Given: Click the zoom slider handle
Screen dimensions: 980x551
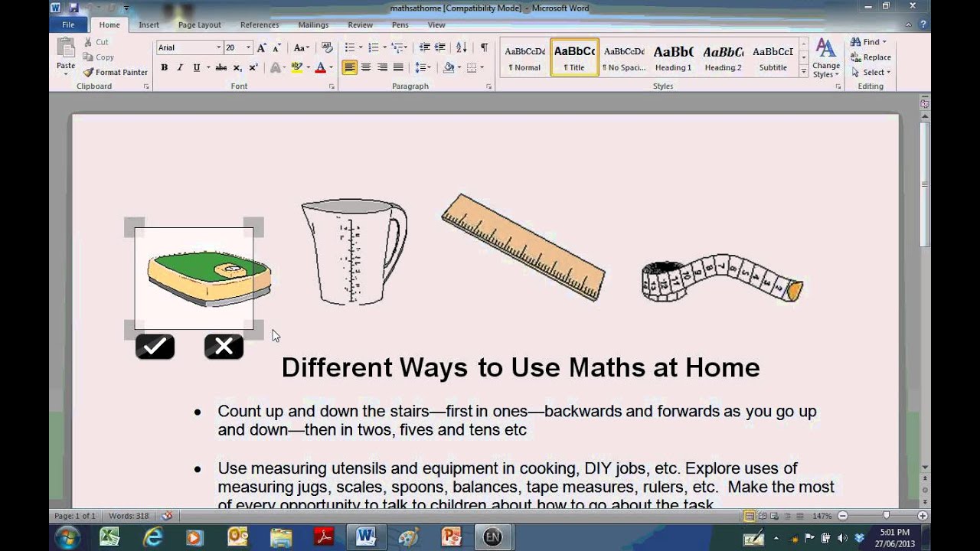Looking at the screenshot, I should 886,516.
